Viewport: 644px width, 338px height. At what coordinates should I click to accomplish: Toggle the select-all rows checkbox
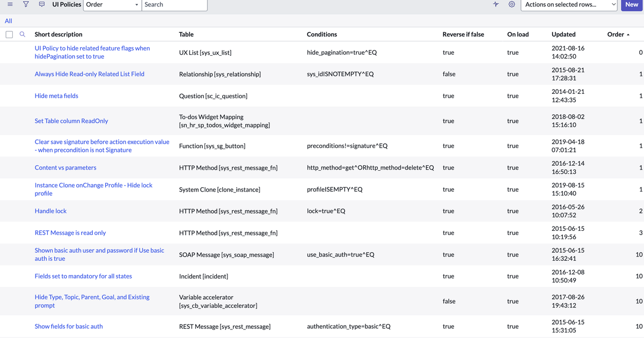9,34
